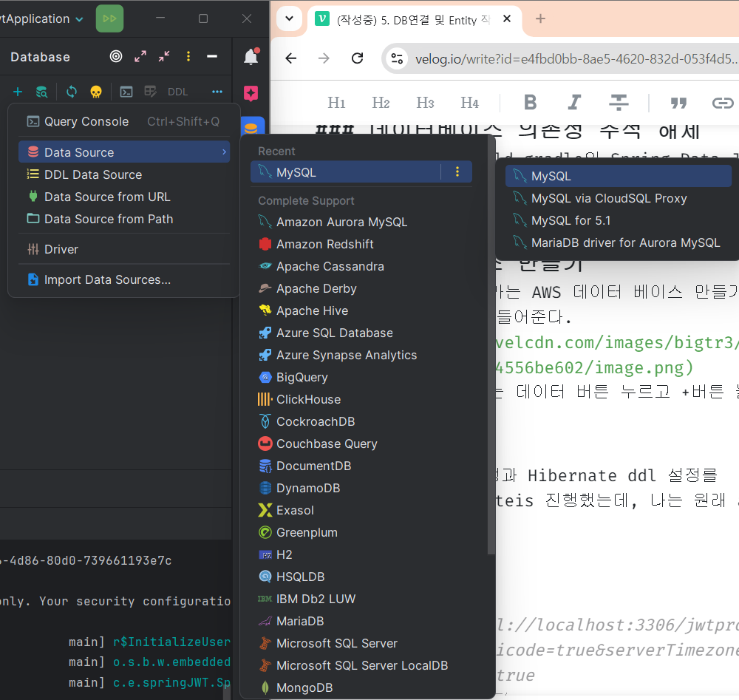The image size is (739, 700).
Task: Select DDL Data Source menu entry
Action: click(124, 174)
